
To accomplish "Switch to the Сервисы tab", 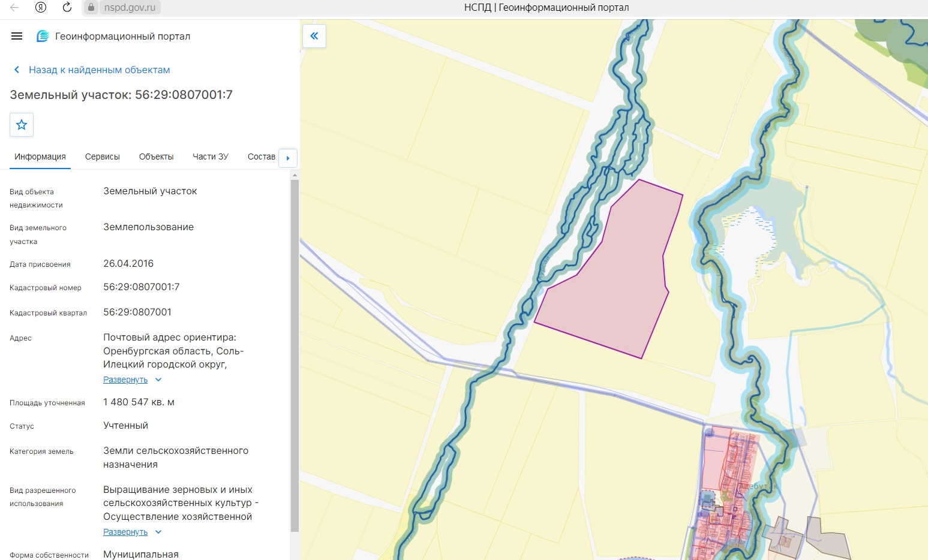I will (x=103, y=156).
